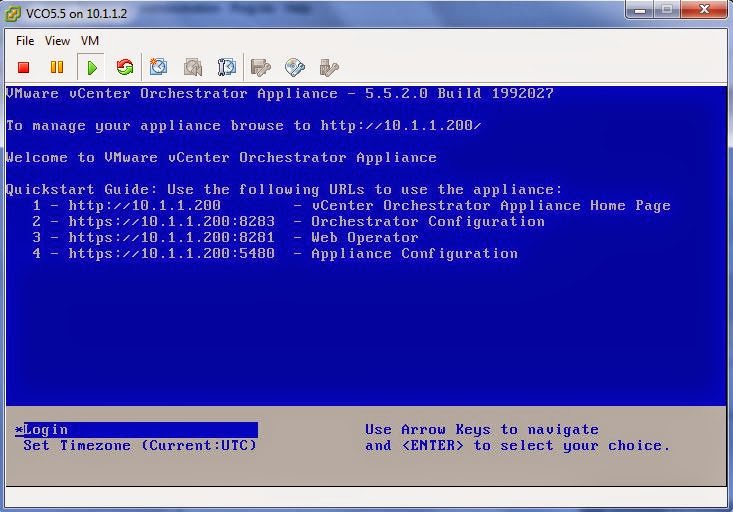
Task: Click 'Orchestrator Configuration' description text
Action: [x=428, y=221]
